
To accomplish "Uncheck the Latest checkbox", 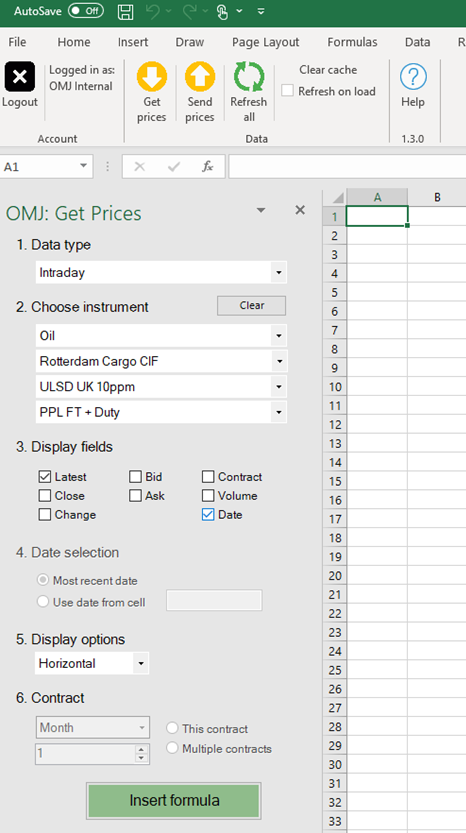I will click(x=45, y=477).
